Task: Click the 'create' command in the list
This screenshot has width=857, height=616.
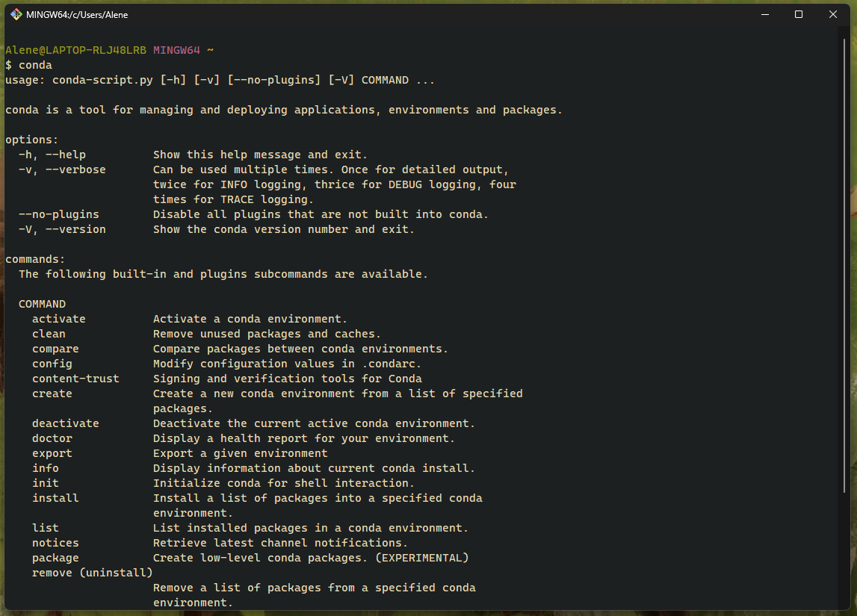Action: (x=52, y=393)
